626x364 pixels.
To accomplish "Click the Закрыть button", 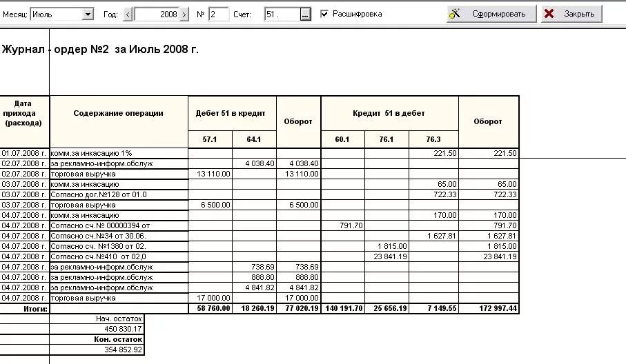I will 571,14.
